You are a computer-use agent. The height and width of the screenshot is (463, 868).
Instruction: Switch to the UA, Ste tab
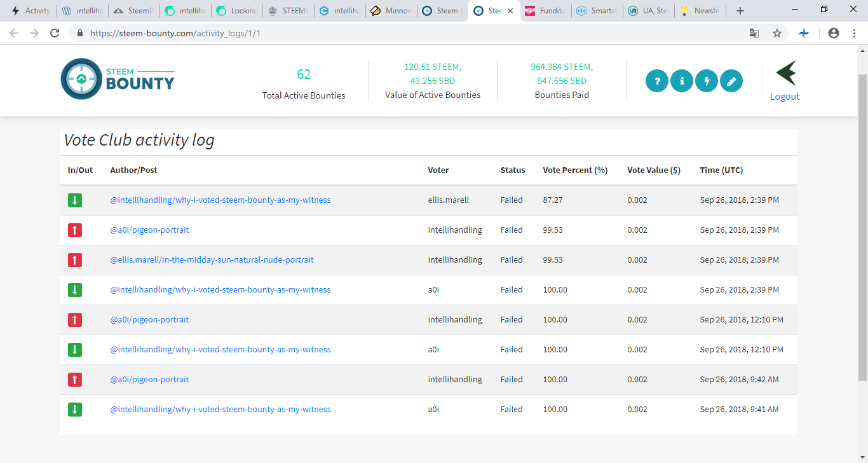tap(649, 11)
